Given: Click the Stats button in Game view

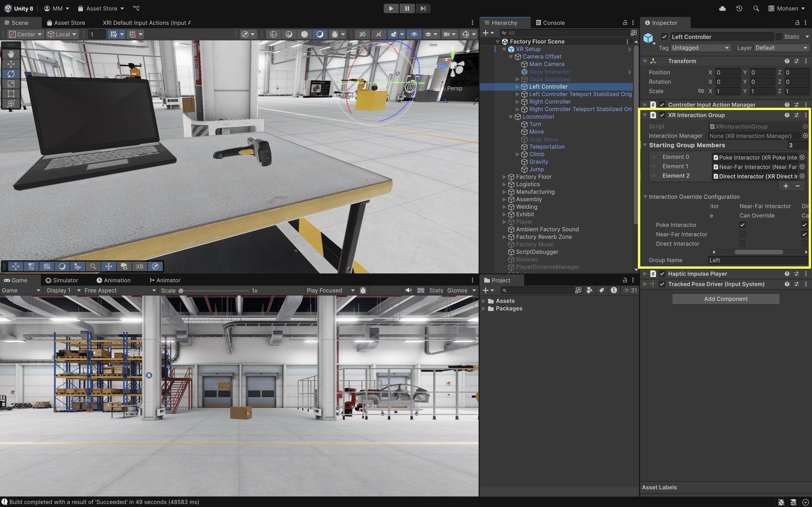Looking at the screenshot, I should point(436,290).
